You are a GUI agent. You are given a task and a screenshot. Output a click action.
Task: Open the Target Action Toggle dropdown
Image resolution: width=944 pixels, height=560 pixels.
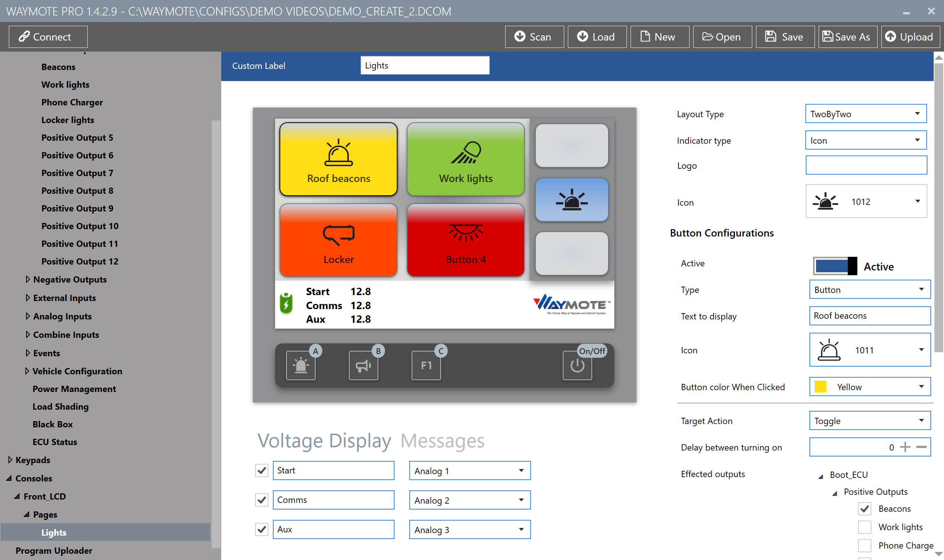tap(870, 420)
